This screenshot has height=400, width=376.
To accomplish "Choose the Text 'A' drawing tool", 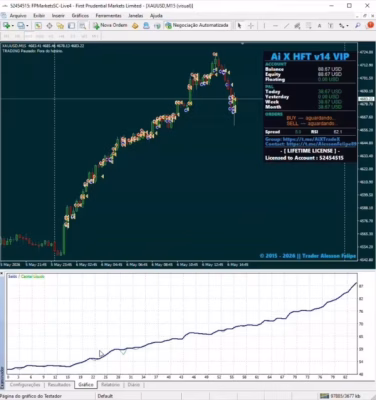I will click(x=319, y=25).
